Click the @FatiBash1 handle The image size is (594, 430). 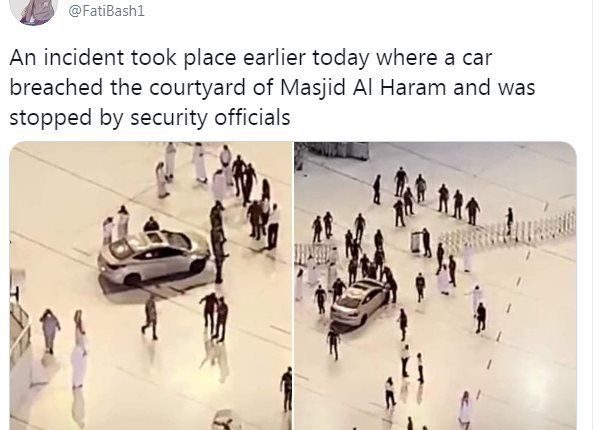106,10
